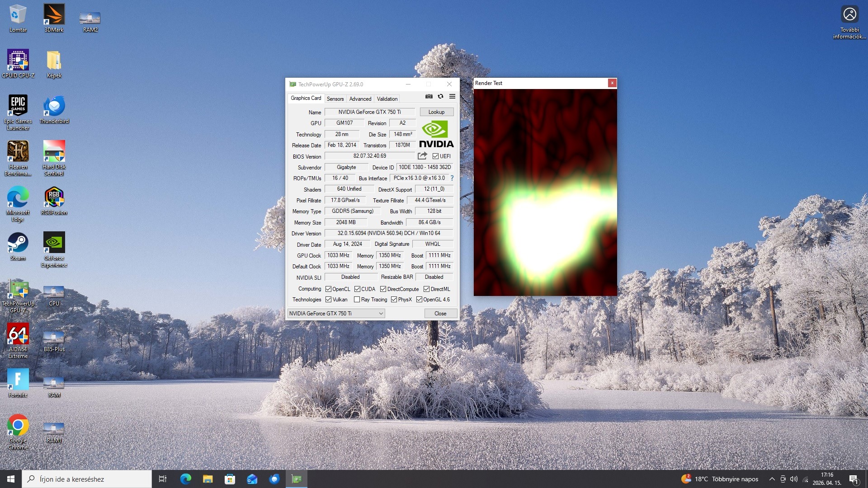Open the Advanced tab
868x488 pixels.
pos(360,99)
